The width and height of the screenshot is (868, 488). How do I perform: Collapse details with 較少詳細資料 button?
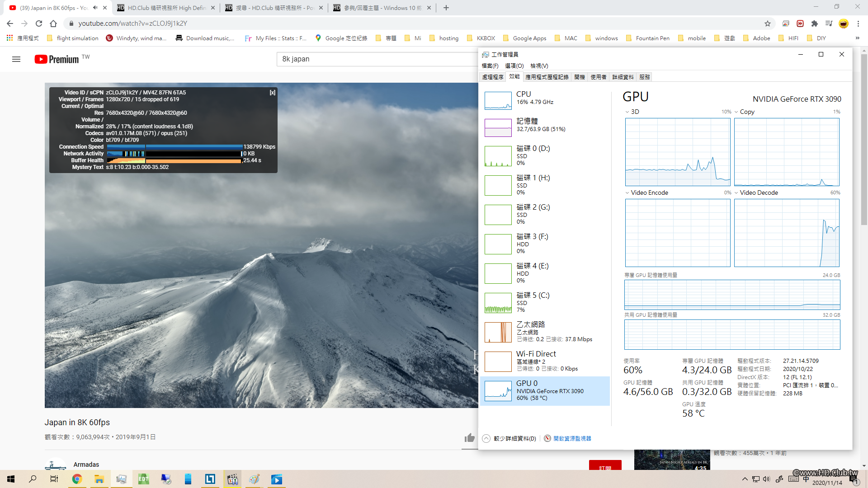pos(509,439)
